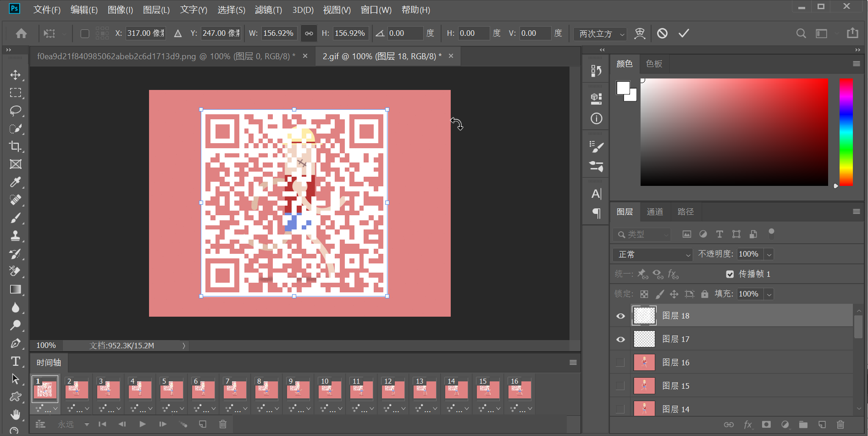
Task: Play the timeline animation
Action: point(143,424)
